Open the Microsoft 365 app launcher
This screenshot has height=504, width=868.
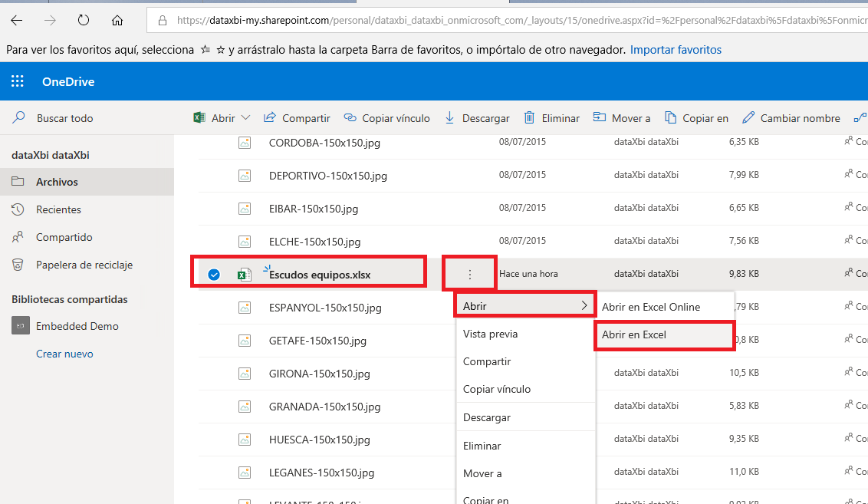pos(17,81)
